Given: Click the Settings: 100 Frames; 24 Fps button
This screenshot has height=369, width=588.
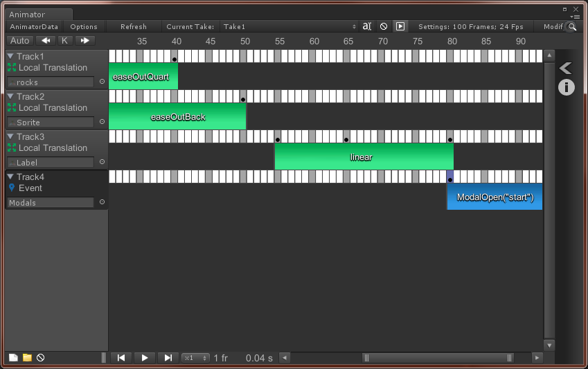Looking at the screenshot, I should point(471,26).
